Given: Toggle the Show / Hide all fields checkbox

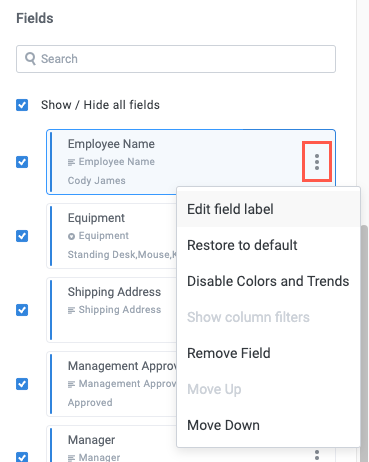Looking at the screenshot, I should tap(22, 105).
